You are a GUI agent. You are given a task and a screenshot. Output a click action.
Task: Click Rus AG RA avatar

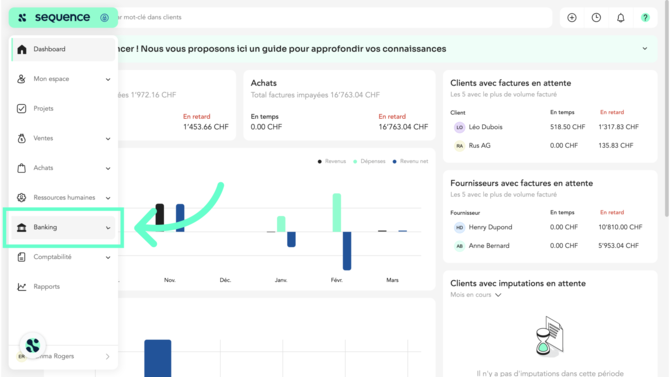[459, 146]
